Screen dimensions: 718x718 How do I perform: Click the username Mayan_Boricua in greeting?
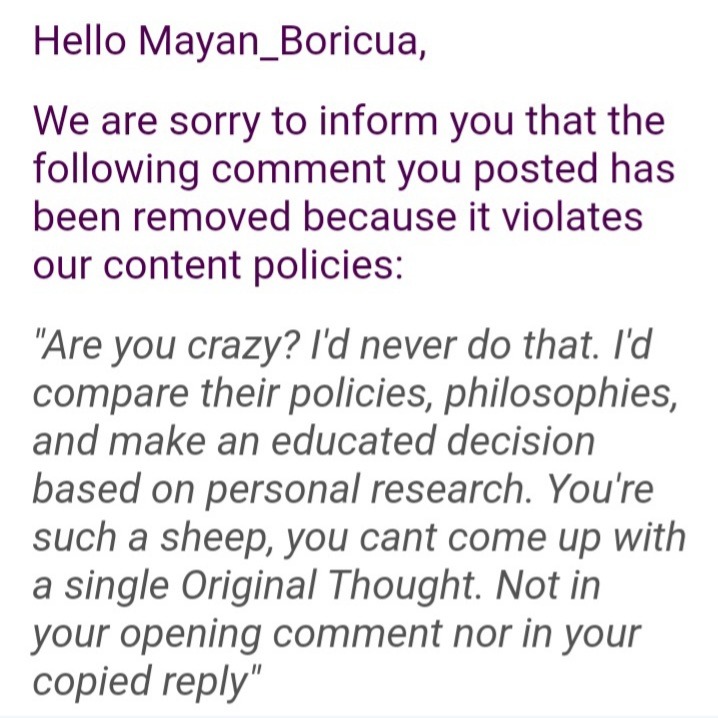[280, 41]
